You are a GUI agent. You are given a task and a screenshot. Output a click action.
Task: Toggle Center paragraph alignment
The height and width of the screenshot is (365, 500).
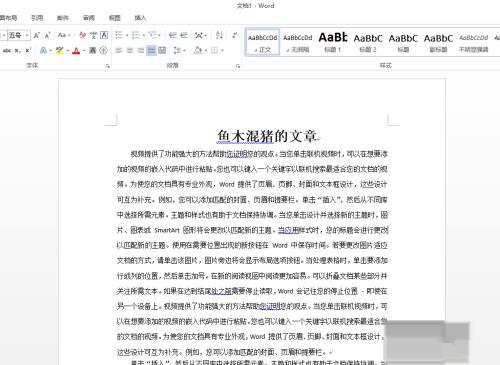(x=130, y=50)
